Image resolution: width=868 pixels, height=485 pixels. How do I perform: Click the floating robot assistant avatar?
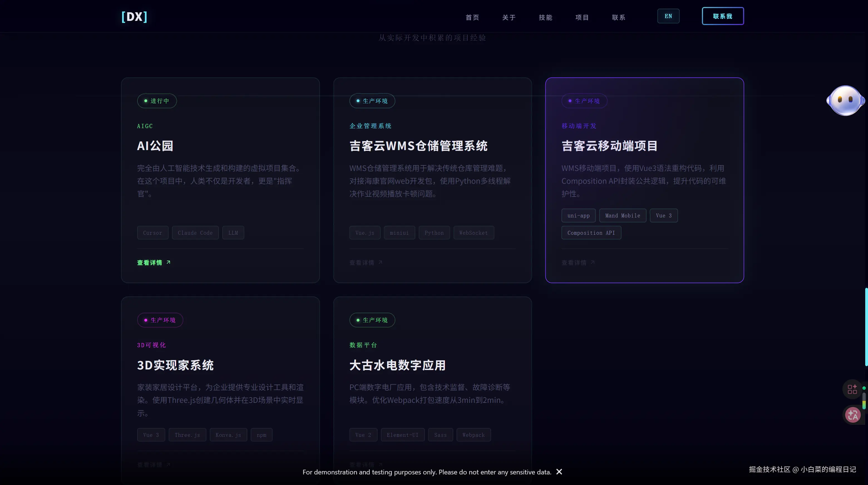click(x=845, y=100)
